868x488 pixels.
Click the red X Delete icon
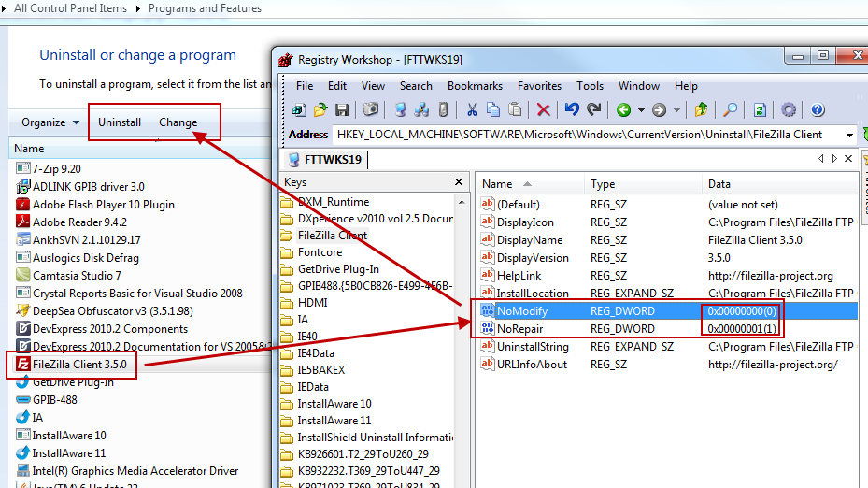[x=544, y=109]
